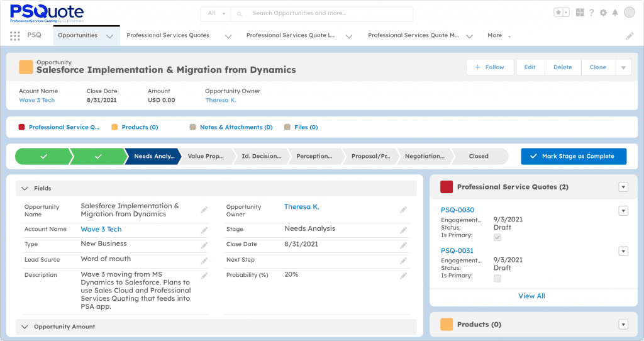Edit Opportunity Name with pencil icon
The image size is (644, 341).
[204, 210]
